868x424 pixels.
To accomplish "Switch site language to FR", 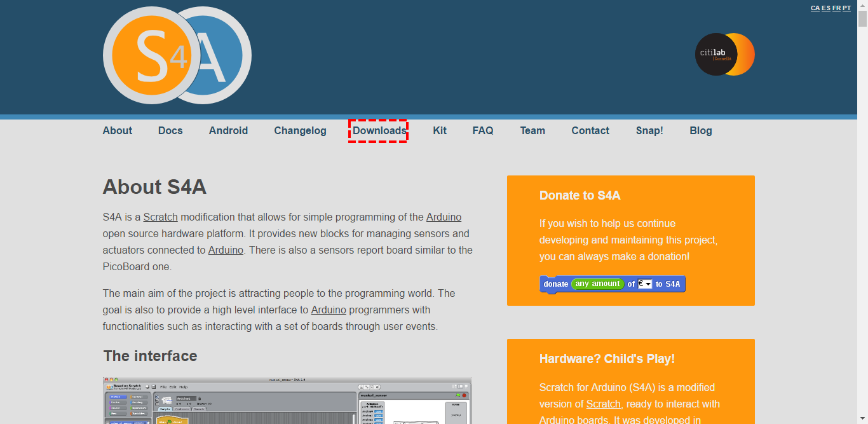I will point(836,8).
